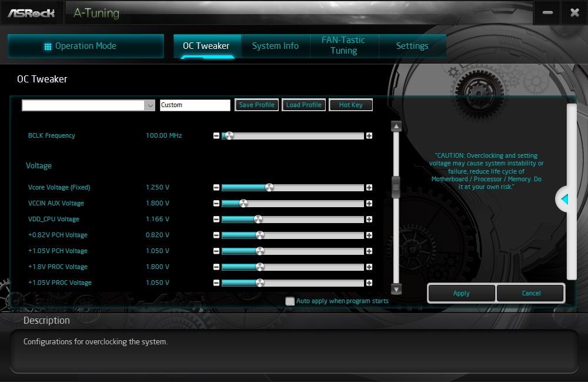
Task: Decrease +0.82V PCH Voltage with minus icon
Action: coord(216,235)
